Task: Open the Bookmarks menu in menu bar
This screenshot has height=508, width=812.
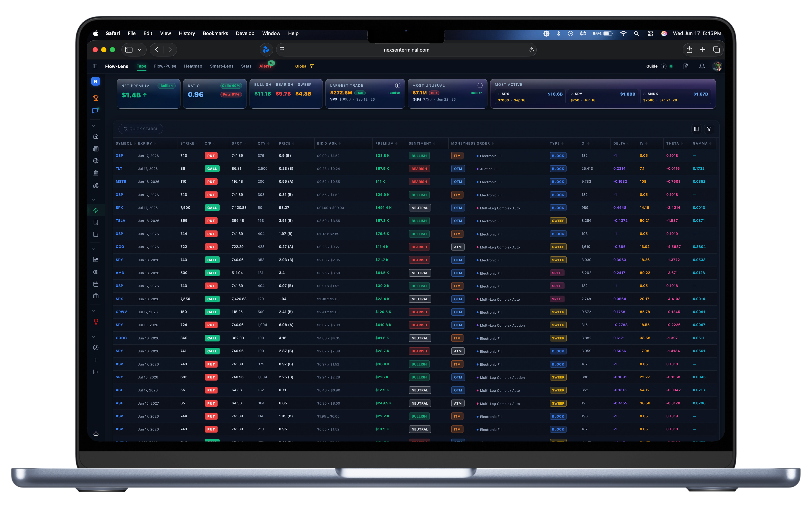Action: pos(215,33)
